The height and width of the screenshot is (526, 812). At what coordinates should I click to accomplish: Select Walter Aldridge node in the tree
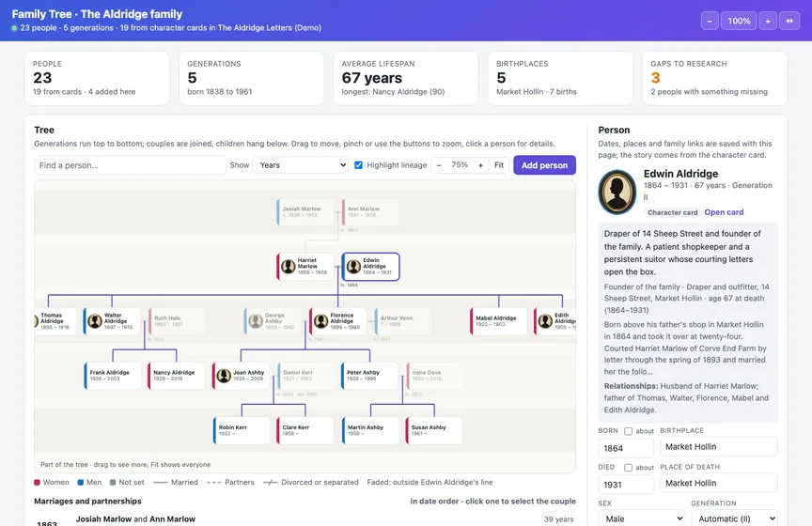coord(112,321)
